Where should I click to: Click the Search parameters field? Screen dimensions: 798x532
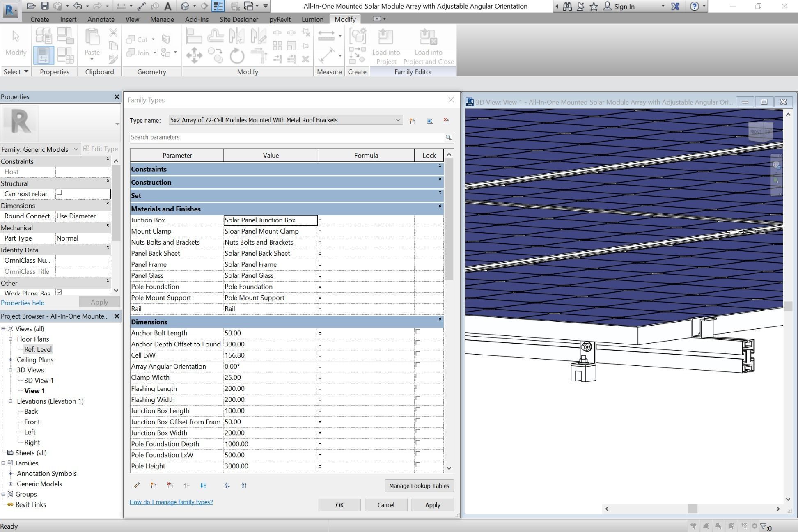click(287, 138)
